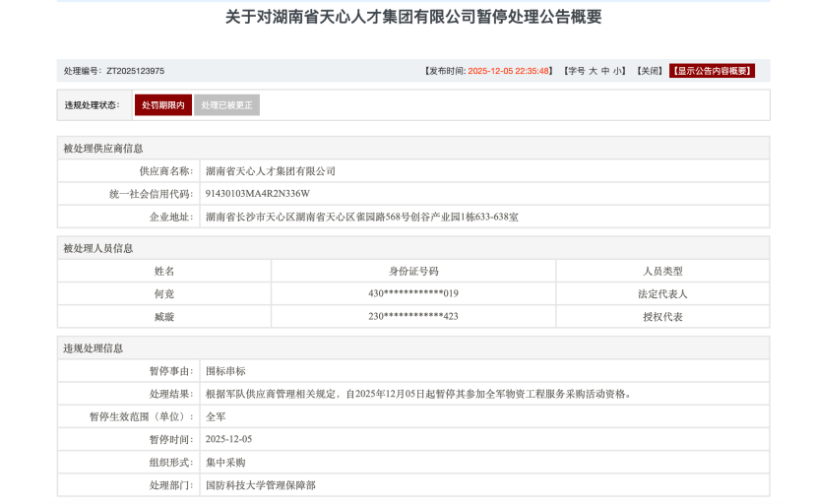Select the 处罚期限内 status tab
815x504 pixels.
coord(162,105)
